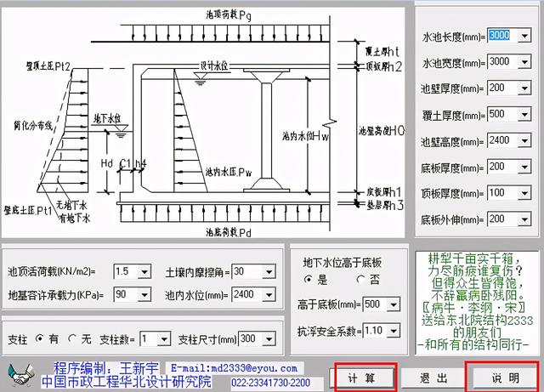Open the 抗浮安全系数 dropdown arrow
Image resolution: width=544 pixels, height=392 pixels.
[x=394, y=331]
